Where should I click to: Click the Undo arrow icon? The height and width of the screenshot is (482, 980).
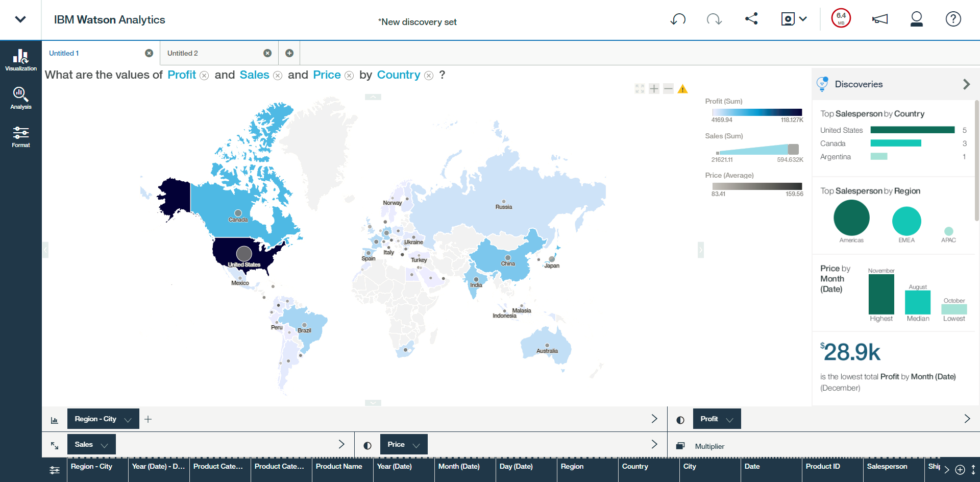[678, 19]
